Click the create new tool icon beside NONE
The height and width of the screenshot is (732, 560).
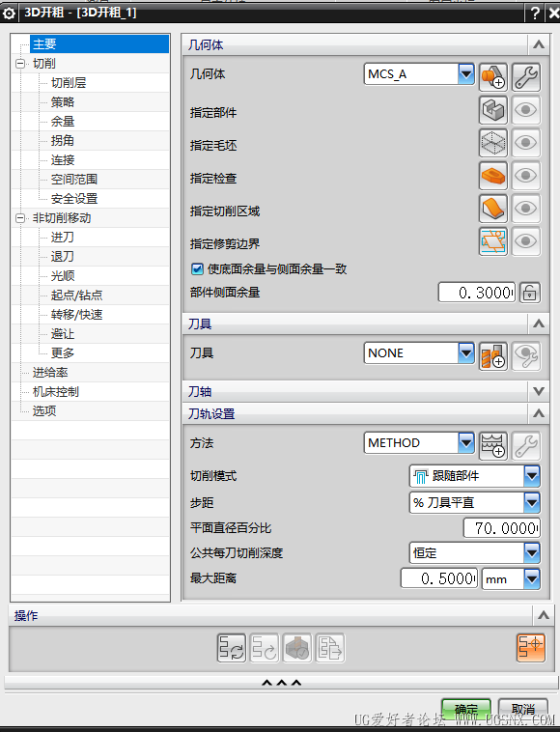point(493,356)
